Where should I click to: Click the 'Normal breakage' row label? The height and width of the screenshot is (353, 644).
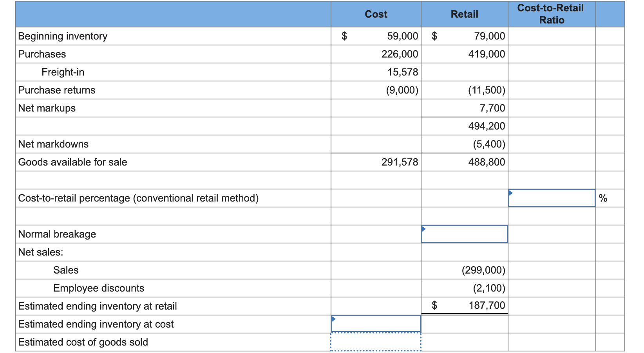click(57, 234)
